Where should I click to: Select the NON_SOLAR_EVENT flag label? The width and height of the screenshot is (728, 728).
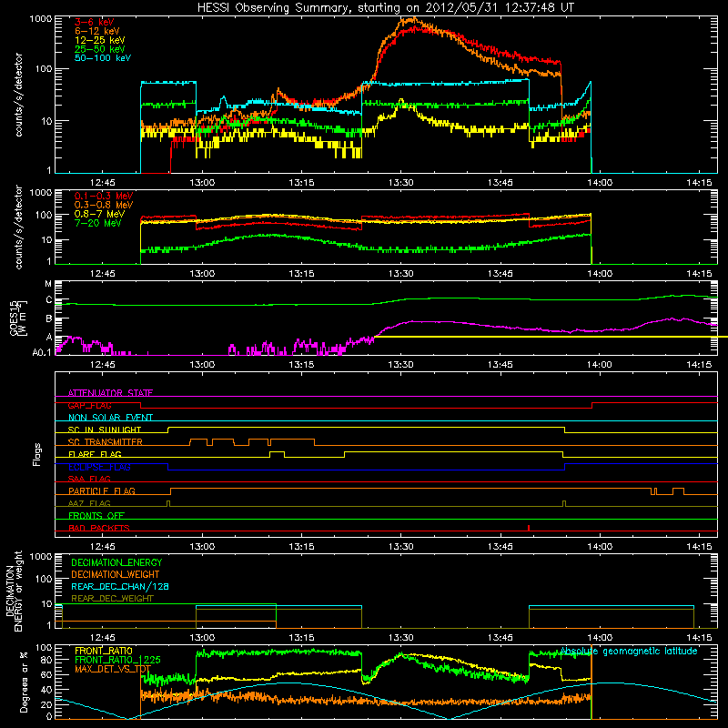pyautogui.click(x=110, y=418)
